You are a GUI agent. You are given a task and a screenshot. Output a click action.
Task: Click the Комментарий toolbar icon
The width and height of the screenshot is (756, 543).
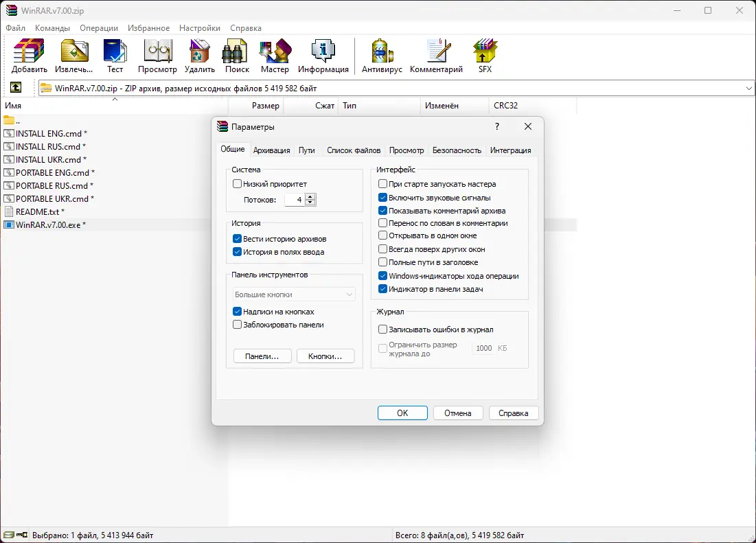438,51
